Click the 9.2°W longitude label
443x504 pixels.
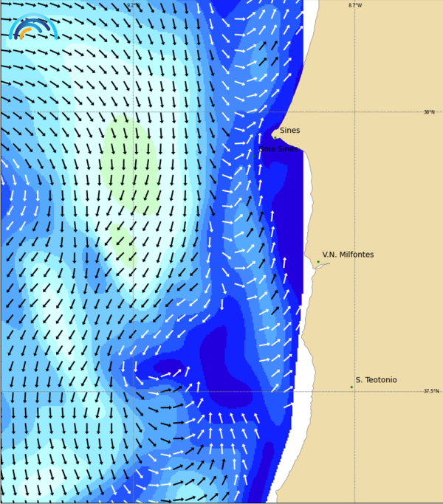[x=133, y=5]
